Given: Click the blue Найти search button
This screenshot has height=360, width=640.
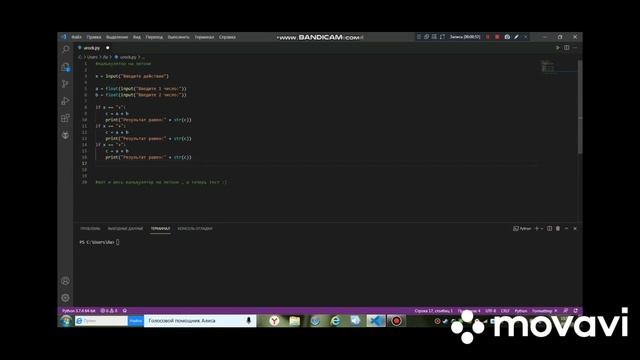Looking at the screenshot, I should (136, 321).
